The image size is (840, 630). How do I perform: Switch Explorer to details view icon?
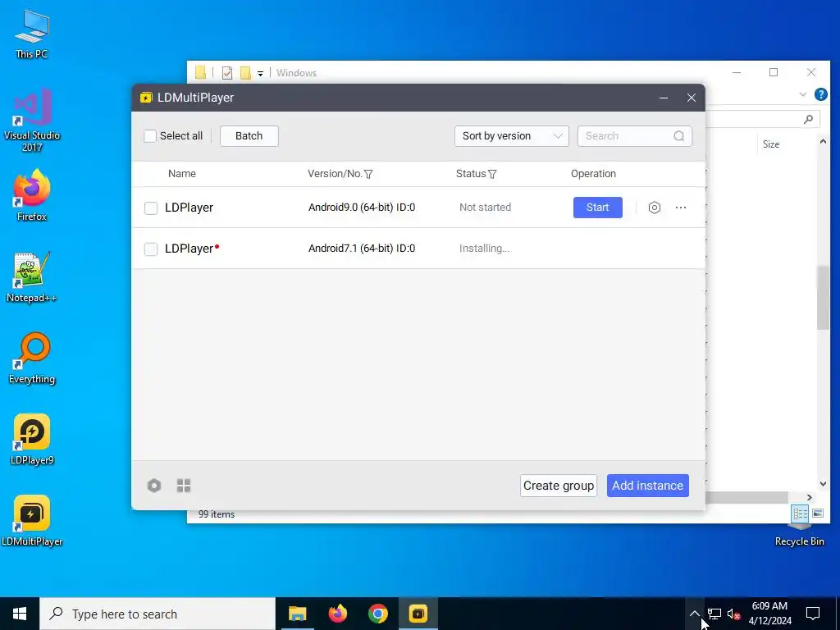(x=801, y=514)
